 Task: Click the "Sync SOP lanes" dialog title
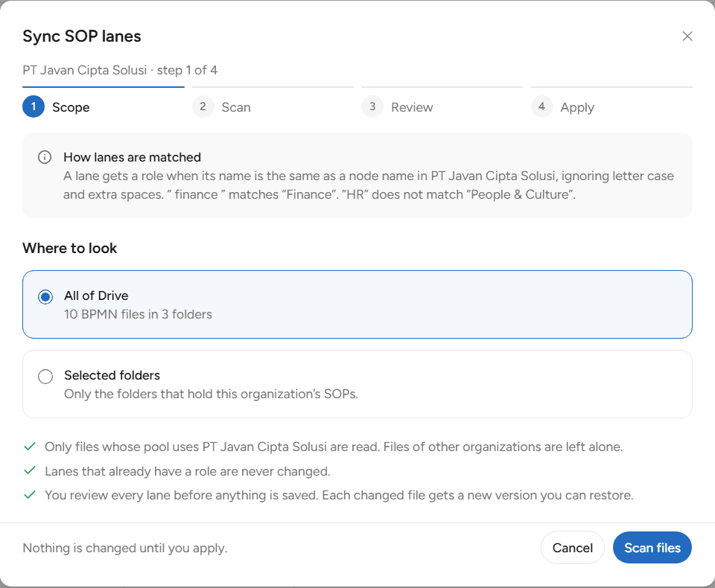pos(82,36)
